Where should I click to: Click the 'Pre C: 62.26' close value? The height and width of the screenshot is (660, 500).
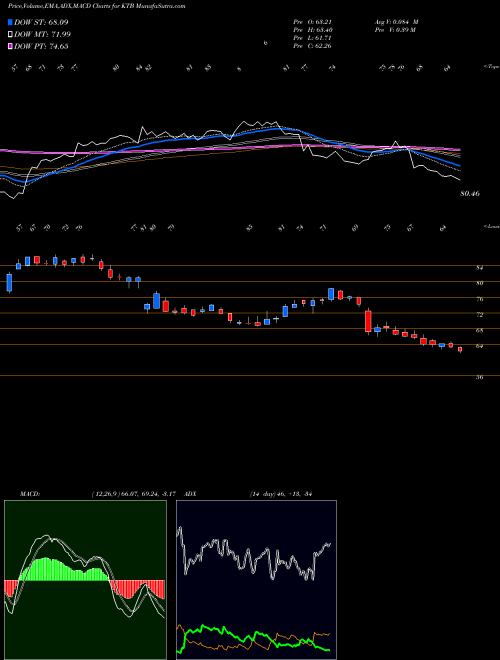click(x=312, y=46)
